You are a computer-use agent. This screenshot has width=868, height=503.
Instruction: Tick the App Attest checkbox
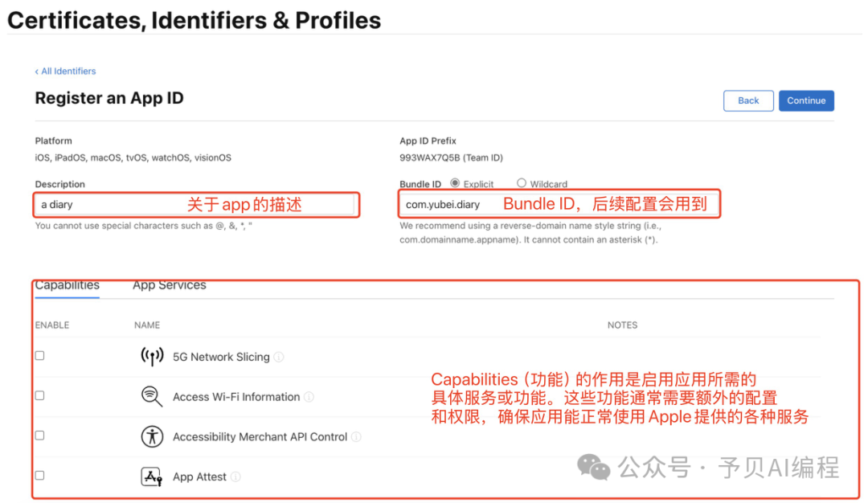(x=39, y=476)
